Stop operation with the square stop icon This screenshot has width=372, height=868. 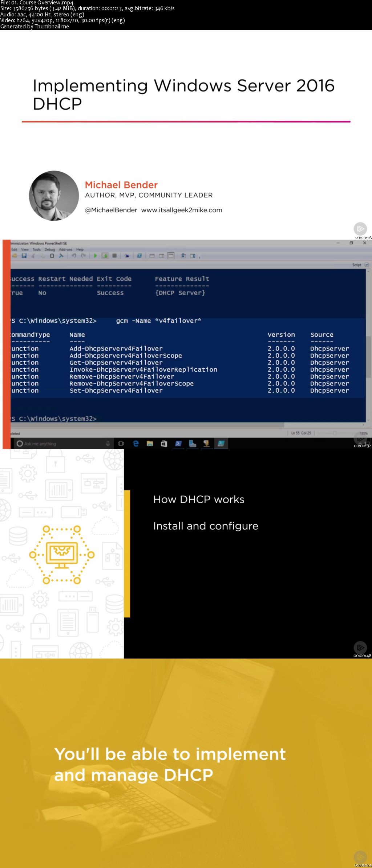pos(114,256)
